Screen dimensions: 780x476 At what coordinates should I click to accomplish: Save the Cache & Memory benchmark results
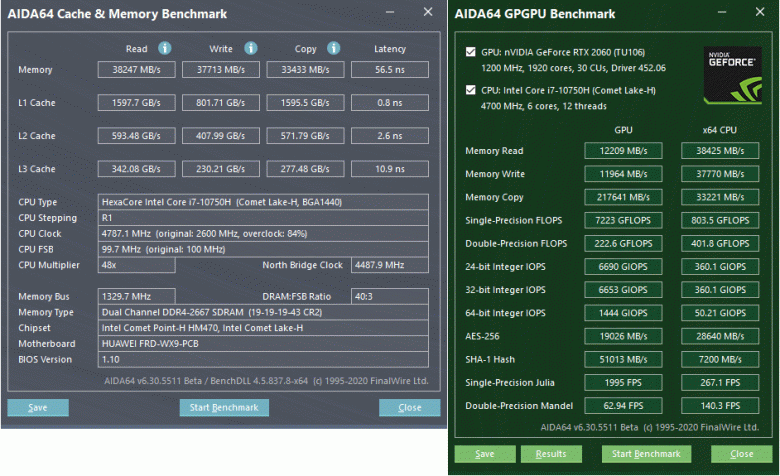[38, 408]
